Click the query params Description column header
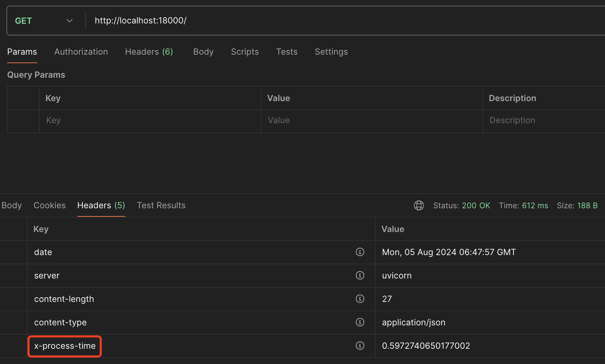The height and width of the screenshot is (364, 605). click(x=512, y=98)
